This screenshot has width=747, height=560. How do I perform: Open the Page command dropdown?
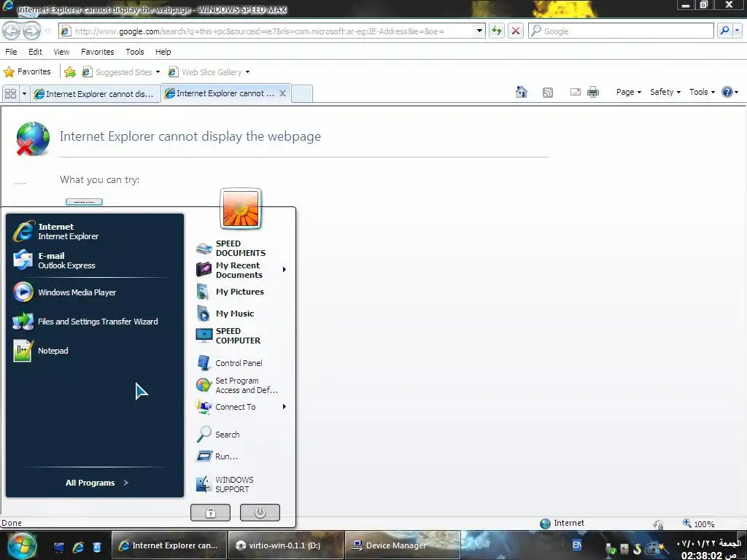[x=628, y=92]
